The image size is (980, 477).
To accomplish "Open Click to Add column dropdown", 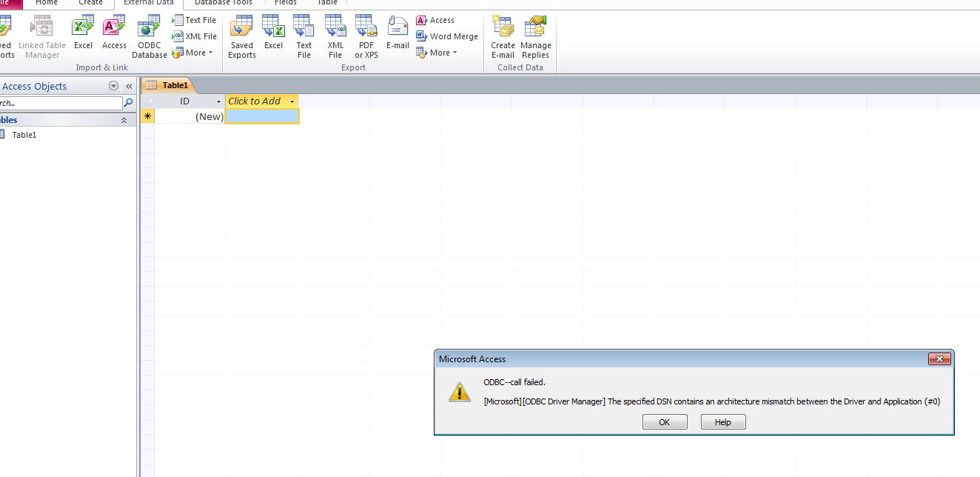I will (292, 101).
